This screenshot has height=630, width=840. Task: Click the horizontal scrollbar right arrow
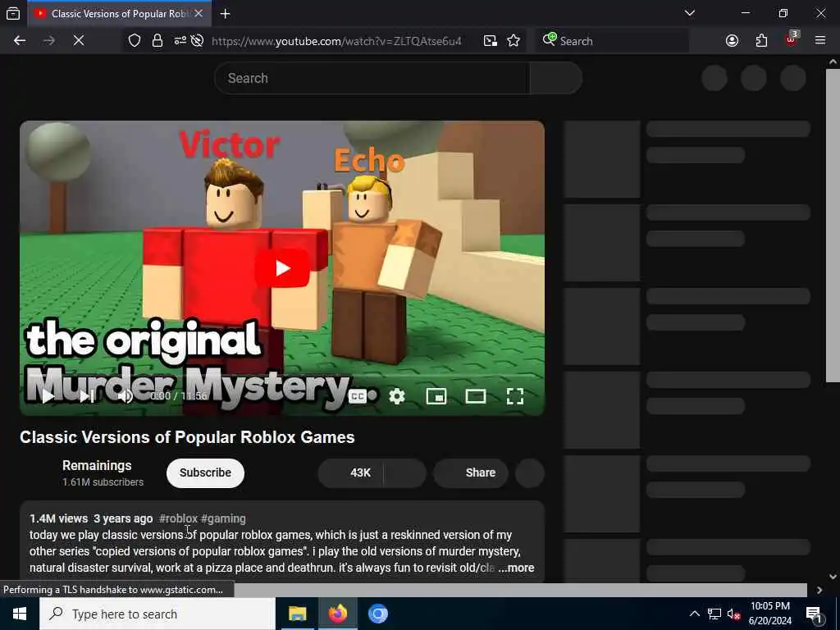pos(819,590)
